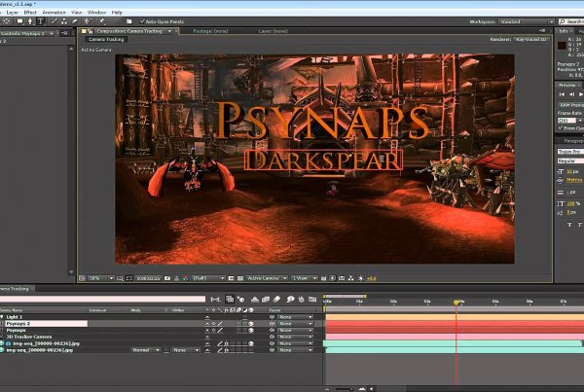Click Brainstorm icon in timeline
The width and height of the screenshot is (584, 392).
tap(290, 300)
